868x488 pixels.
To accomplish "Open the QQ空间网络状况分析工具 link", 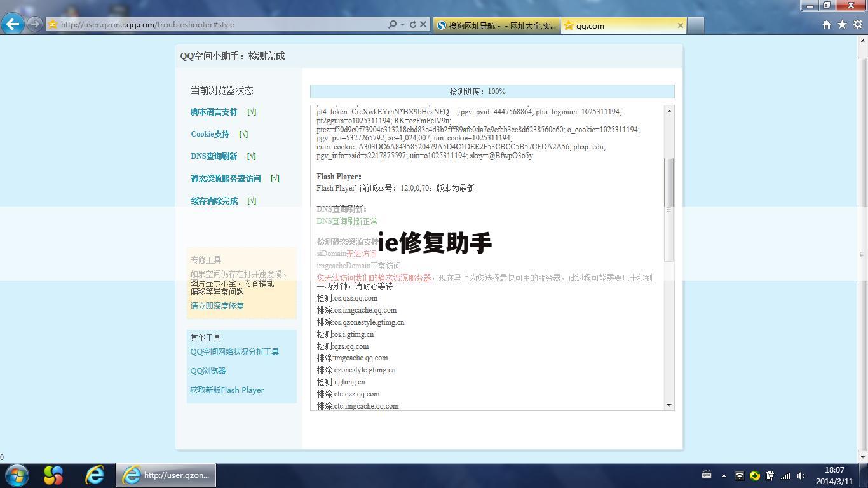I will 234,351.
